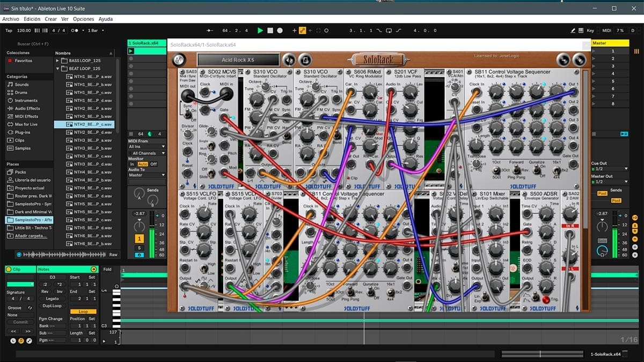Open the Ver menu
The width and height of the screenshot is (644, 362).
point(65,19)
